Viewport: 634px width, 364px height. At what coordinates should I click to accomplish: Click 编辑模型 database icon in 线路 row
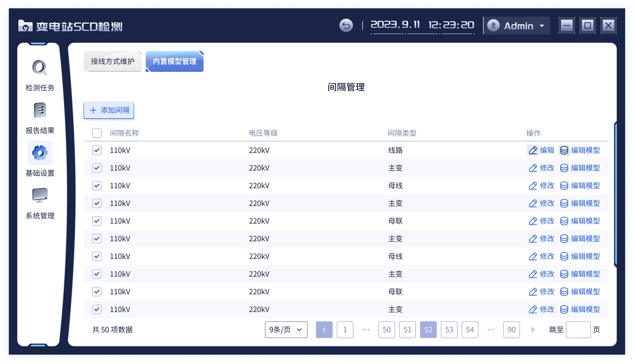point(564,150)
